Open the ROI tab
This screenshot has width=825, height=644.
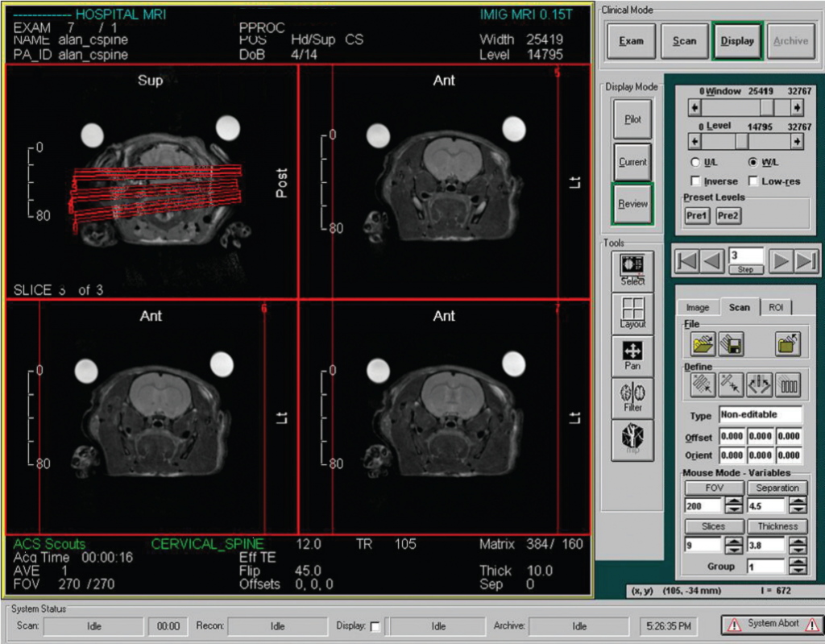[775, 307]
